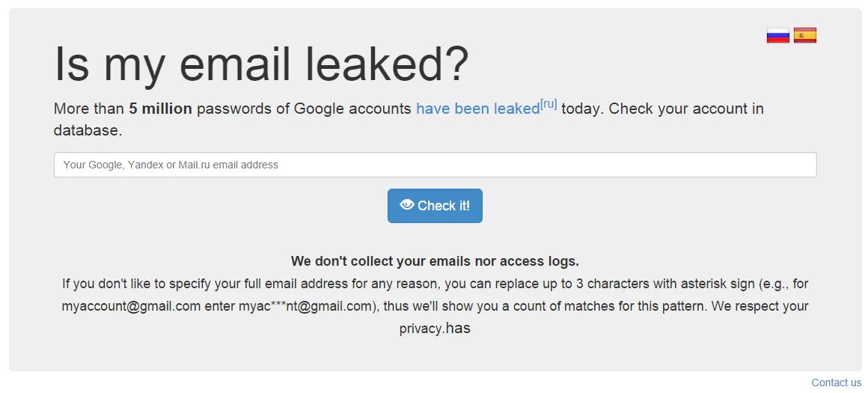Screen dimensions: 868x393
Task: Open the 'have been leaked' news link
Action: click(x=477, y=109)
